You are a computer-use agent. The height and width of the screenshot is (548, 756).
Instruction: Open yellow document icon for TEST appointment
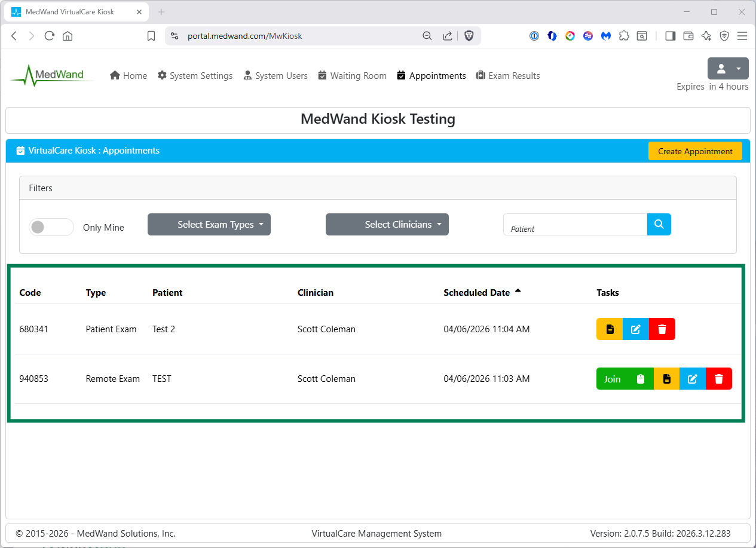(667, 379)
